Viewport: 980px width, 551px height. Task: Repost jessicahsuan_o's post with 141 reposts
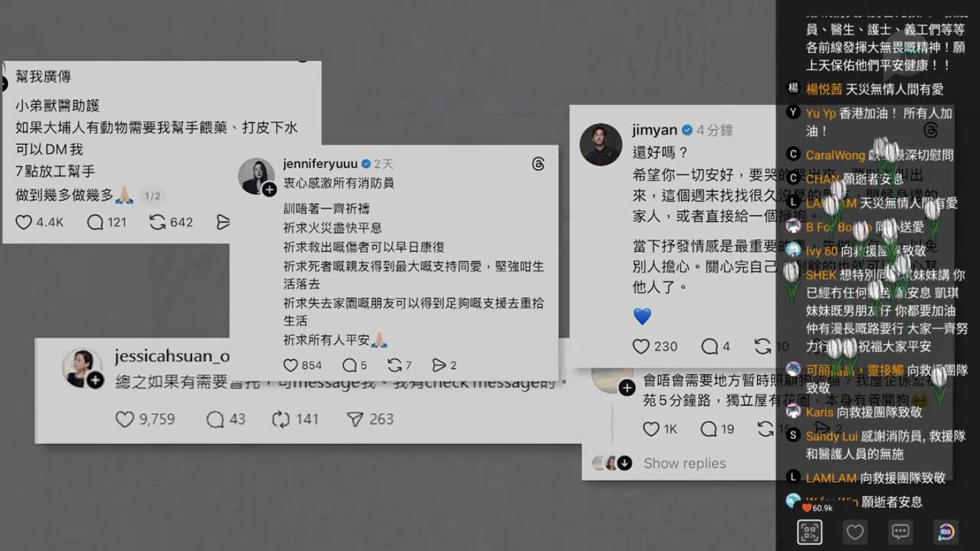click(x=280, y=419)
